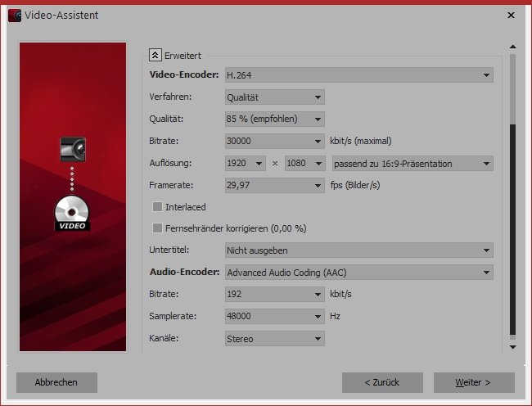The height and width of the screenshot is (406, 532).
Task: Expand the Qualität 85 % dropdown
Action: 274,119
